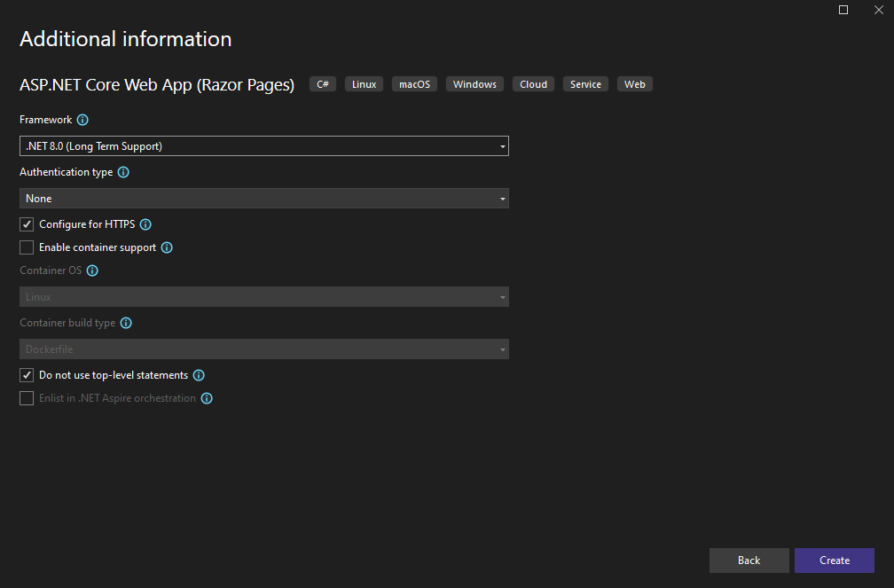
Task: Uncheck Configure for HTTPS
Action: click(x=27, y=224)
